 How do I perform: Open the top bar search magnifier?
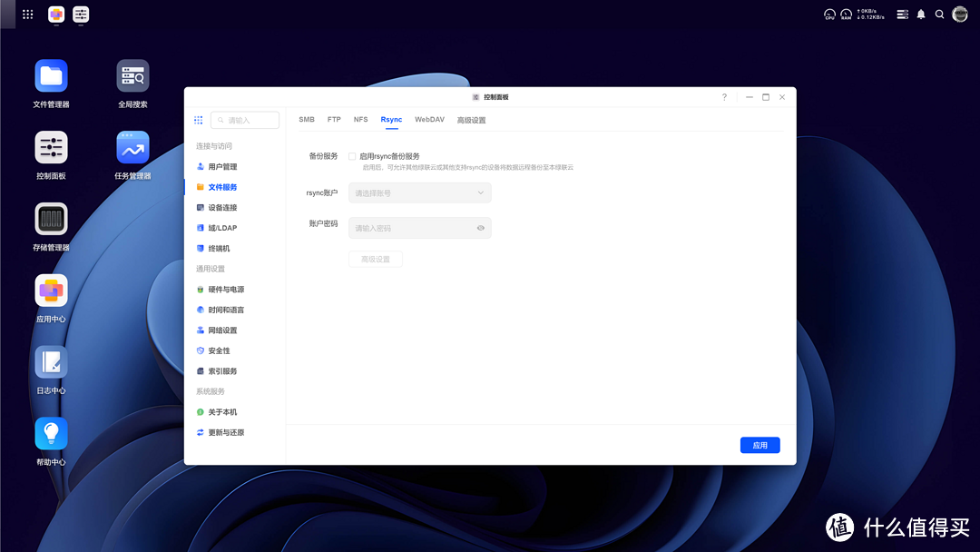939,15
